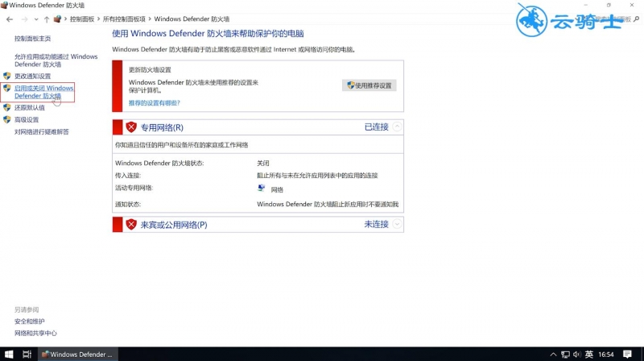Open 推荐的设置有哪些? link

[154, 103]
